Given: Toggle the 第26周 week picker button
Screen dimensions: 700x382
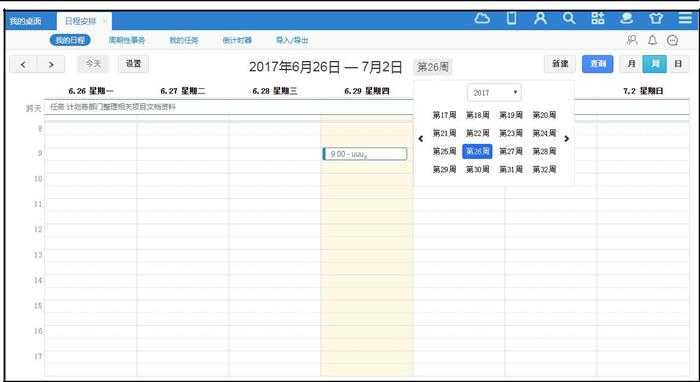Looking at the screenshot, I should pos(433,67).
